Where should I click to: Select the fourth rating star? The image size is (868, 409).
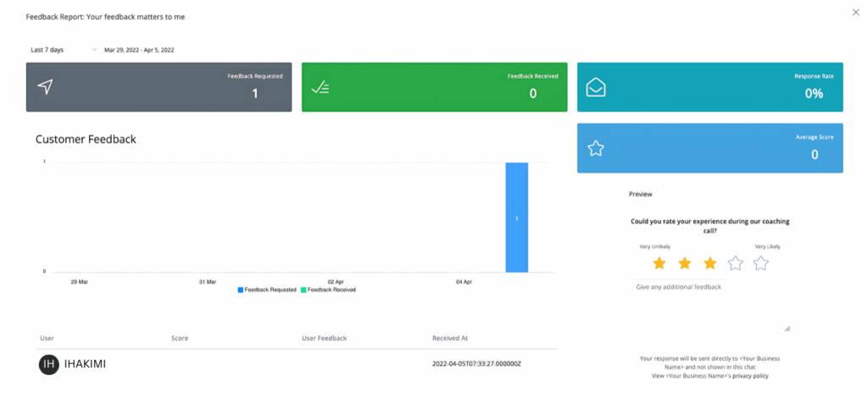point(736,263)
